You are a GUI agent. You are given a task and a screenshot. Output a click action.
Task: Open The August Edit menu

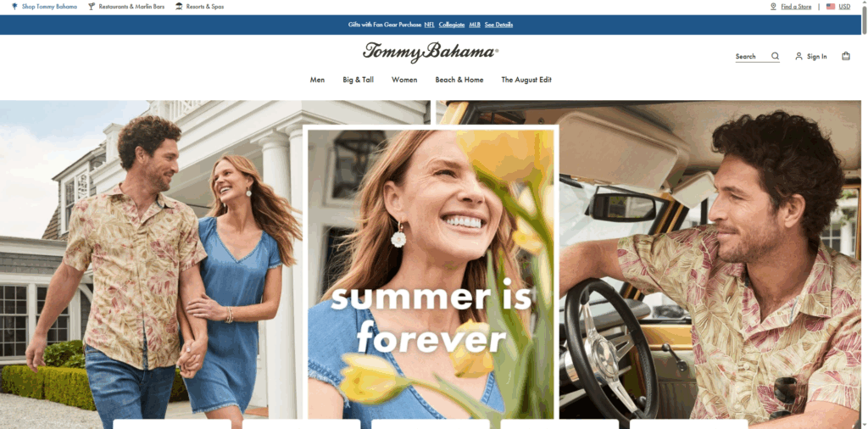point(526,80)
